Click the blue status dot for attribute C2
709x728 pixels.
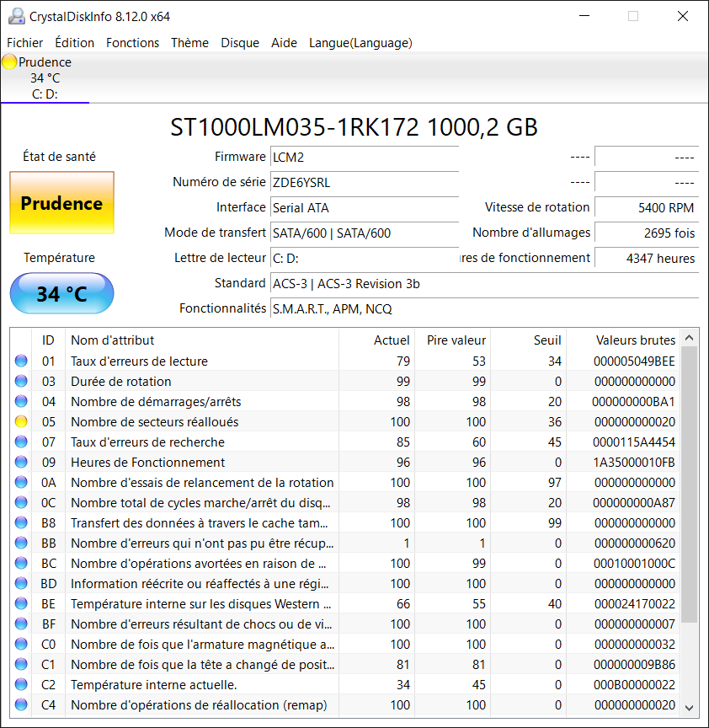[x=21, y=684]
